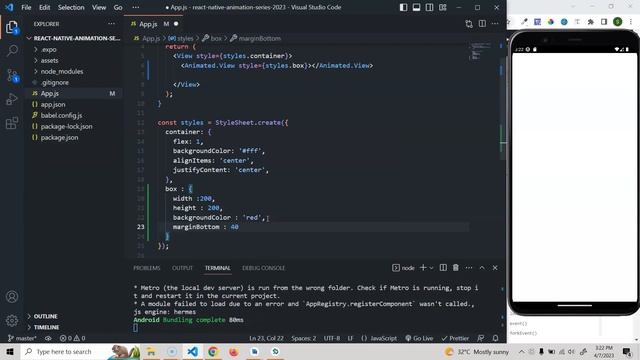Expand the node_modules folder

(x=73, y=71)
